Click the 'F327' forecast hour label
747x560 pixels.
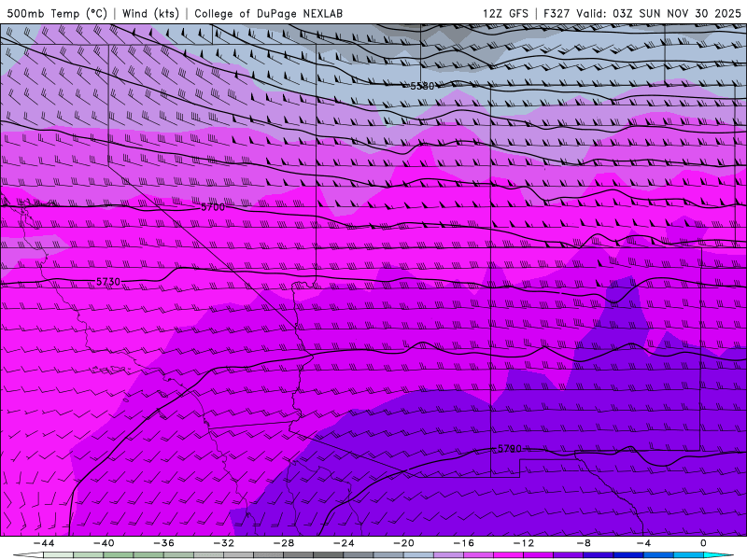556,13
